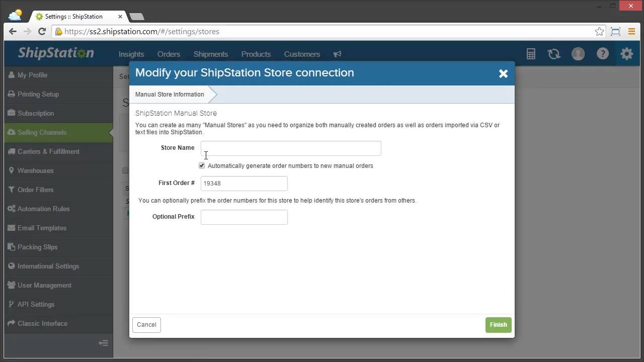Open the Products menu

256,54
